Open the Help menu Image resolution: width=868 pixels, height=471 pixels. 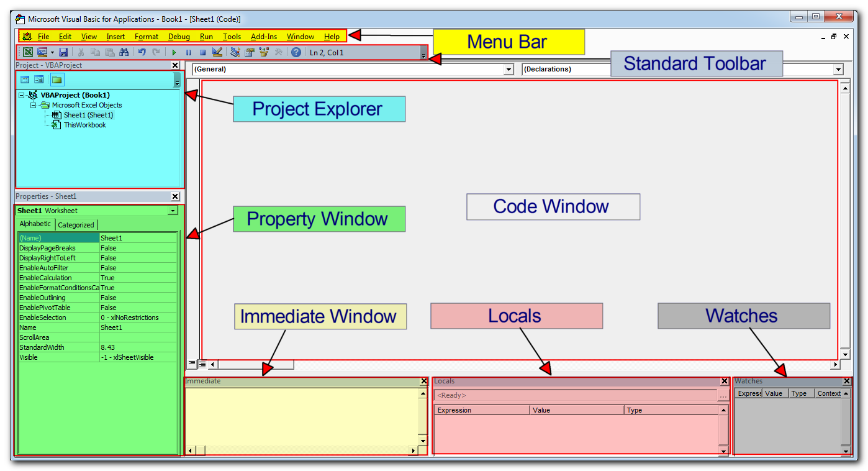(332, 37)
